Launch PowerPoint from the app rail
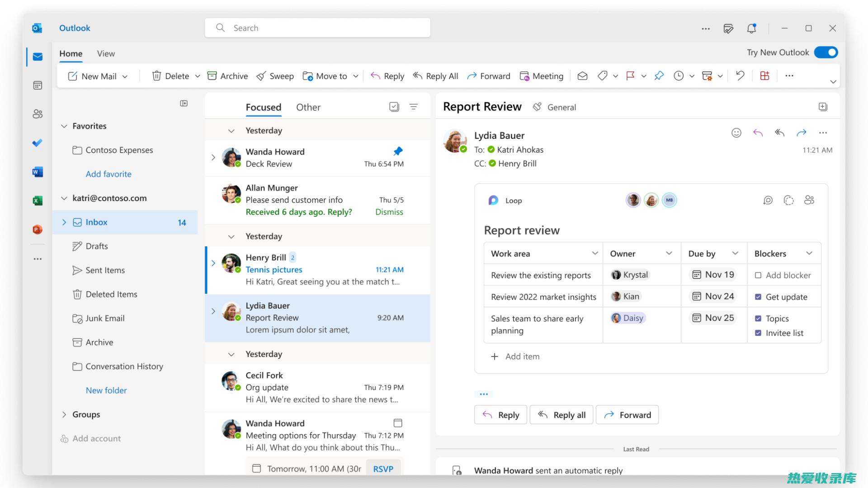 pos(38,230)
